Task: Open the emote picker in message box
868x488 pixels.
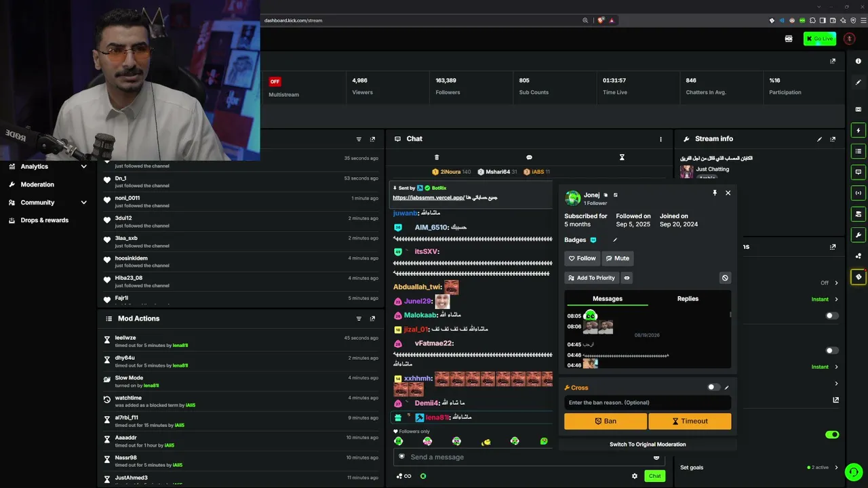Action: click(656, 457)
